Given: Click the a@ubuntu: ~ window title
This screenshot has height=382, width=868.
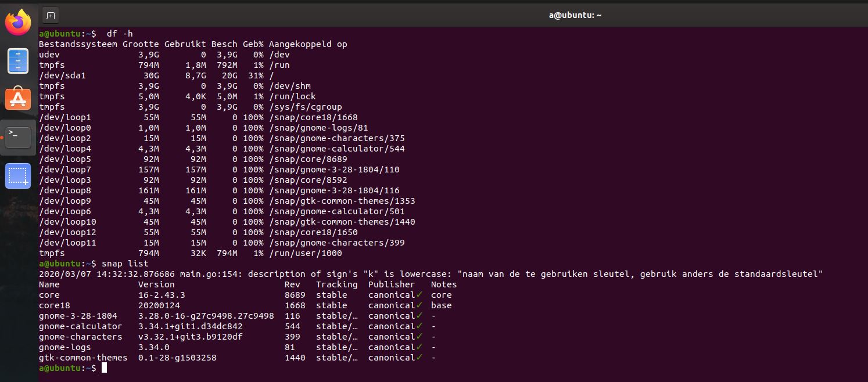Looking at the screenshot, I should click(575, 15).
